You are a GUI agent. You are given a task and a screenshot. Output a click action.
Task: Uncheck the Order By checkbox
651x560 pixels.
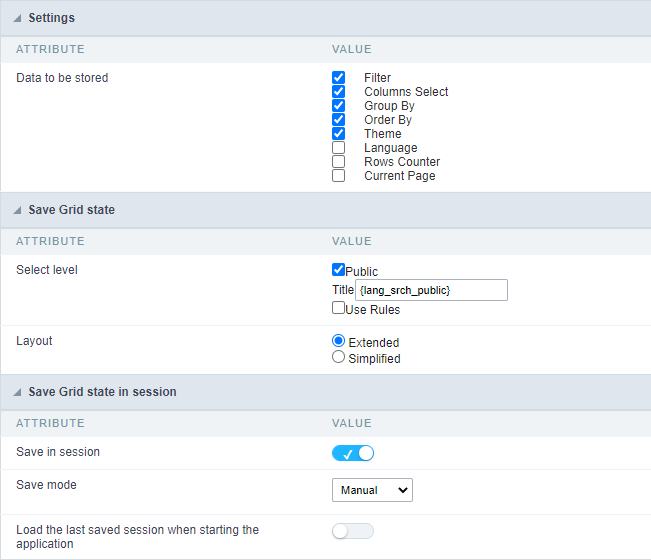(x=339, y=119)
